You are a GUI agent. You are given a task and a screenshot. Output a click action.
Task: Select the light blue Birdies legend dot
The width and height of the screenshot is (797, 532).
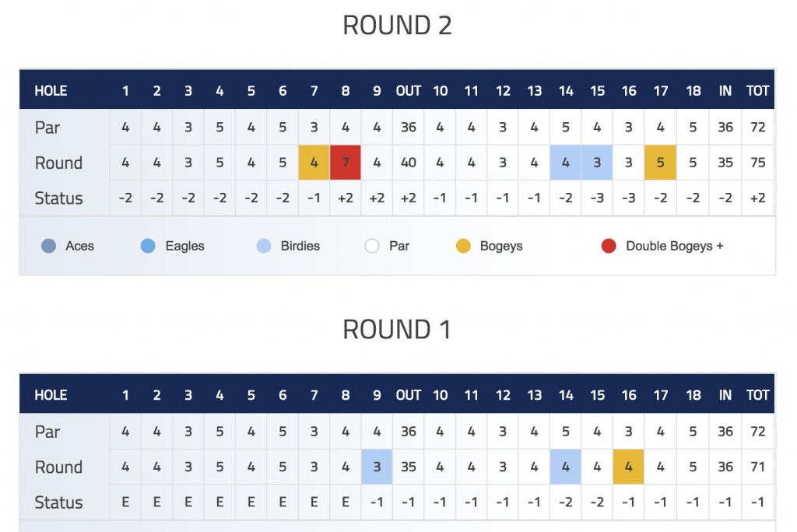[264, 246]
